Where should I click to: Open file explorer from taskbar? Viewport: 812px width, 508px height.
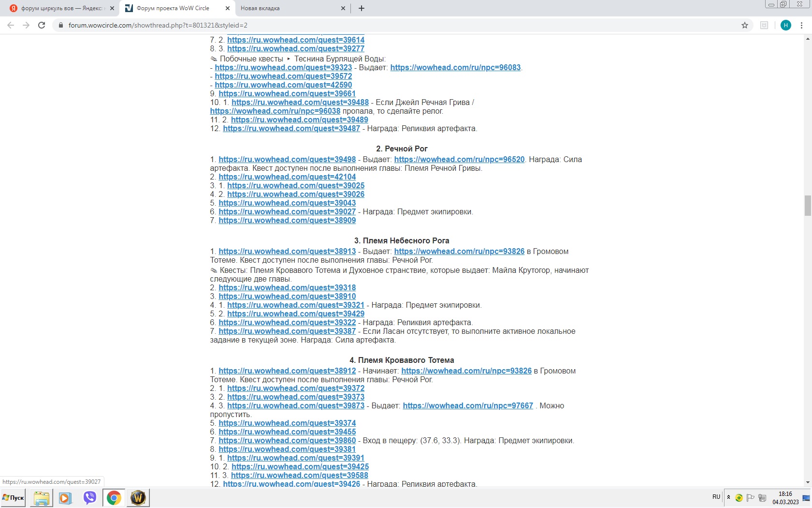42,497
